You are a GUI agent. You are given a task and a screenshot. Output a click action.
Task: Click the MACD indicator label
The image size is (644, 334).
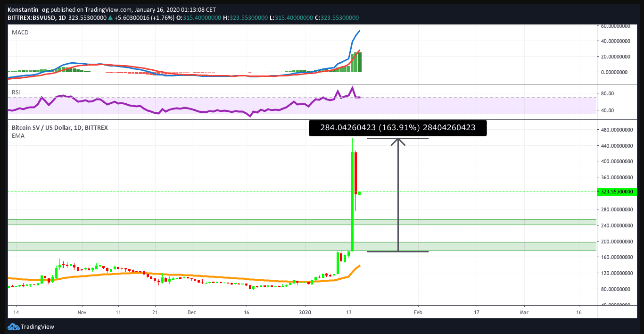pos(19,32)
